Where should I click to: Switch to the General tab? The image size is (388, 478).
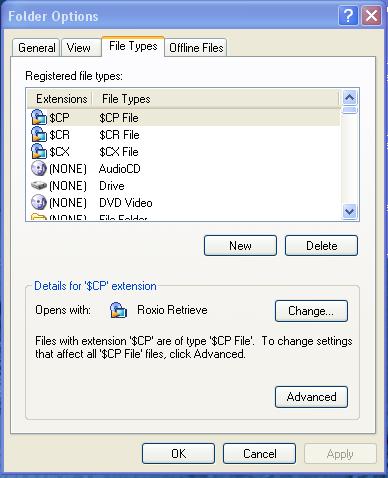(x=37, y=48)
